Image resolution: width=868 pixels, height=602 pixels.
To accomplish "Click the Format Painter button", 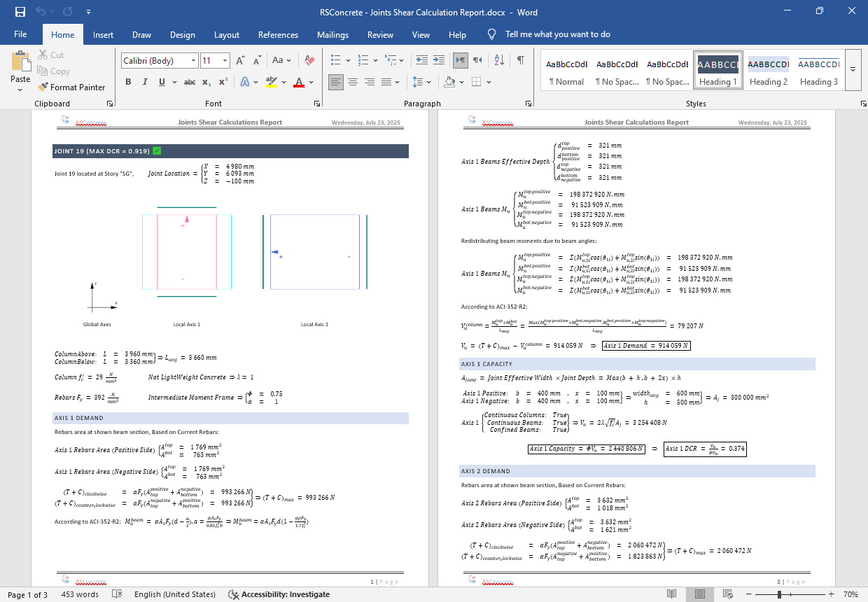I will coord(71,87).
